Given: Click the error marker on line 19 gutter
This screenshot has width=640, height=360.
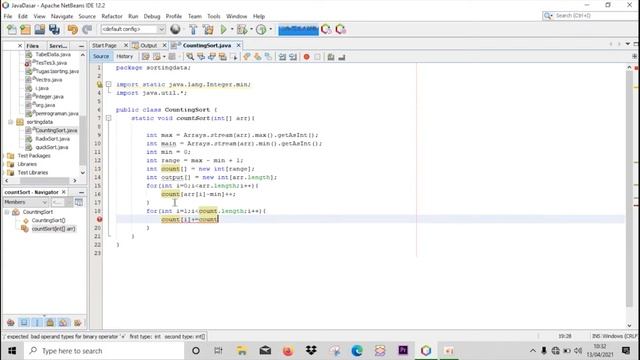Looking at the screenshot, I should click(x=99, y=219).
